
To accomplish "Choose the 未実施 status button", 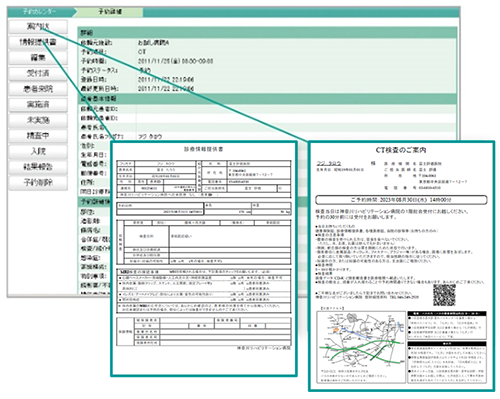I will click(38, 120).
